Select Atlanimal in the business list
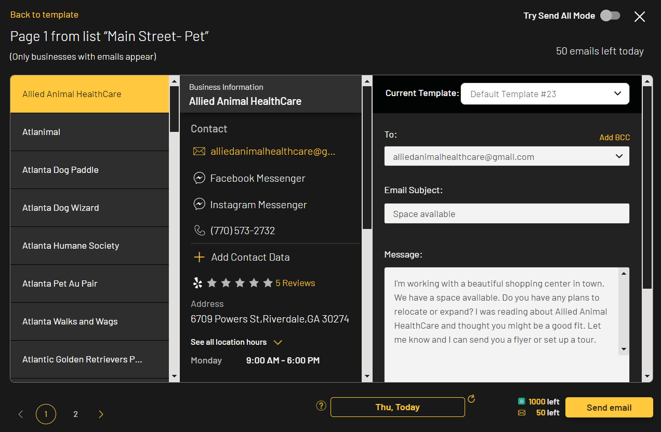661x432 pixels. tap(89, 132)
